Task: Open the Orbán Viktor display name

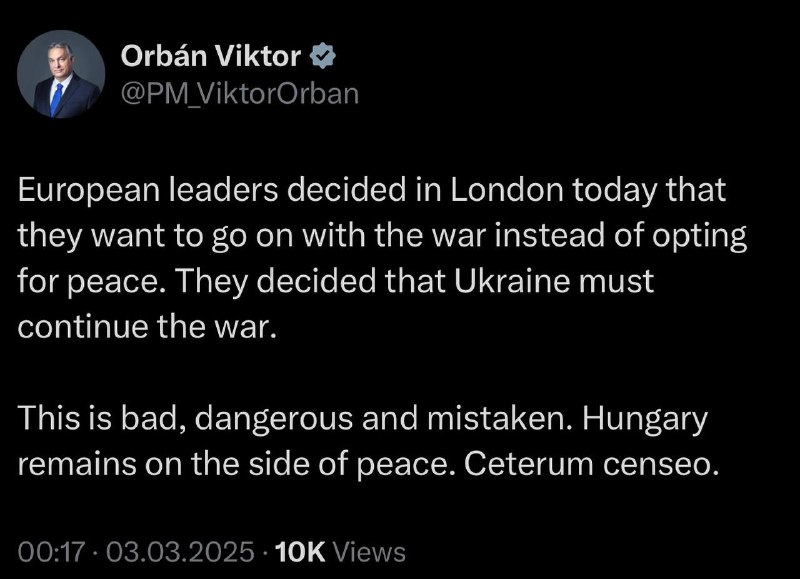Action: 211,56
